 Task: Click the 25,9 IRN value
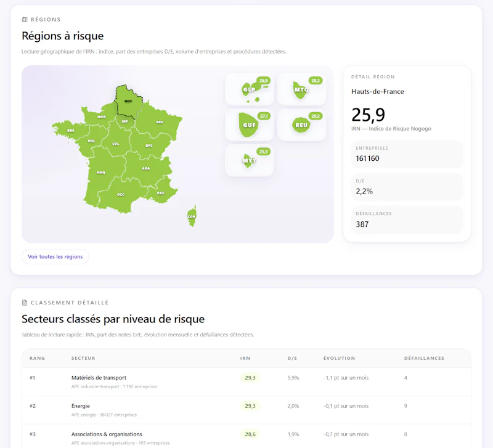368,115
